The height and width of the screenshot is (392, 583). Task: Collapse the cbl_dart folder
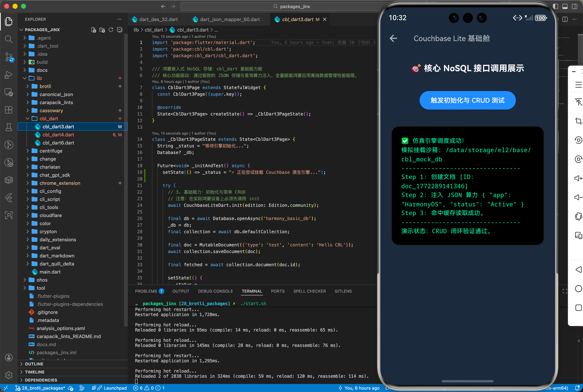pyautogui.click(x=48, y=118)
